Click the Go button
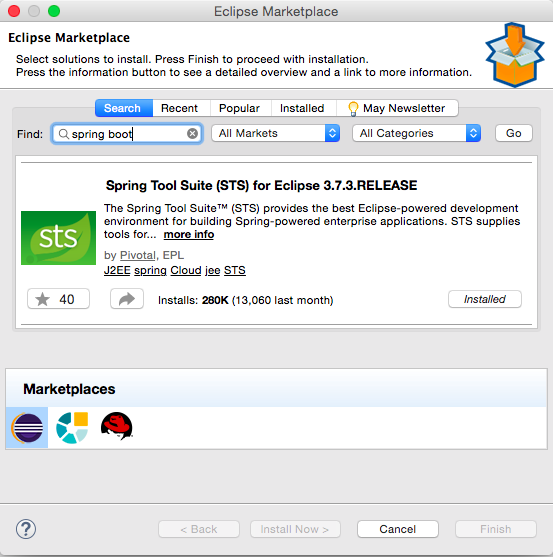 pos(514,133)
